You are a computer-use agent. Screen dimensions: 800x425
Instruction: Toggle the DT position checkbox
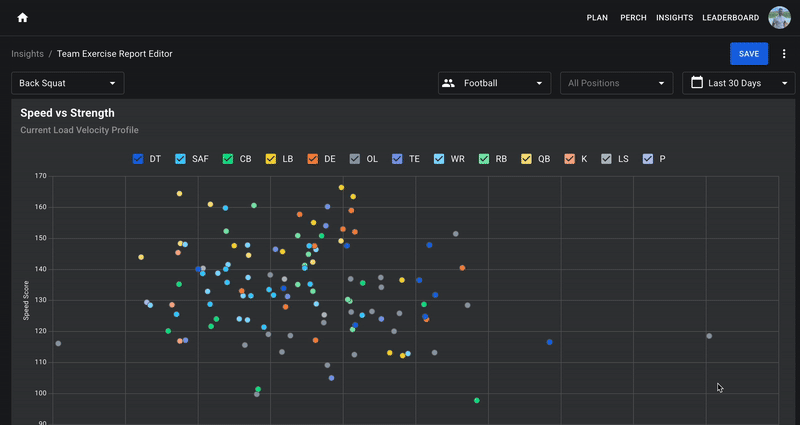pos(138,159)
